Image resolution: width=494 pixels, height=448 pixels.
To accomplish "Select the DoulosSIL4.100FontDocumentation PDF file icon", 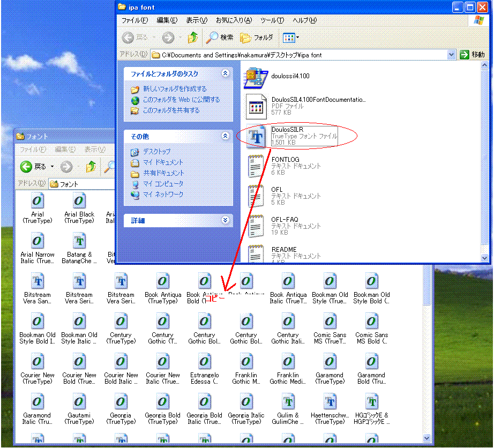I will pos(256,107).
